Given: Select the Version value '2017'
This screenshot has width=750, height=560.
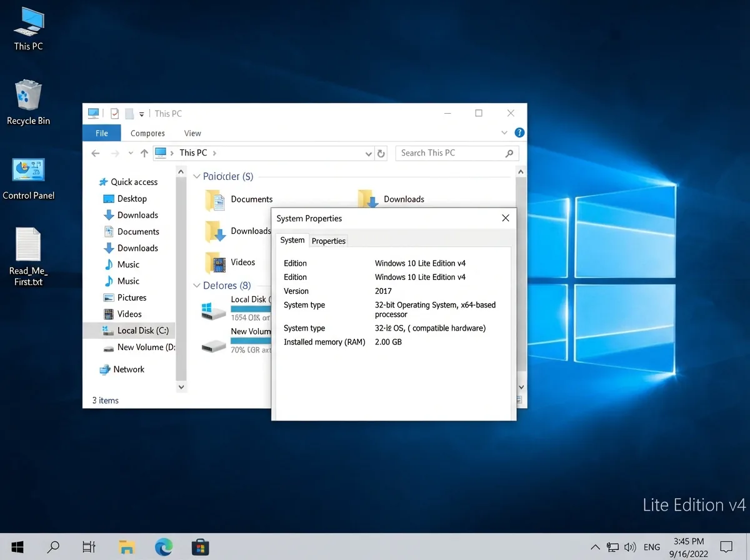Looking at the screenshot, I should coord(383,291).
